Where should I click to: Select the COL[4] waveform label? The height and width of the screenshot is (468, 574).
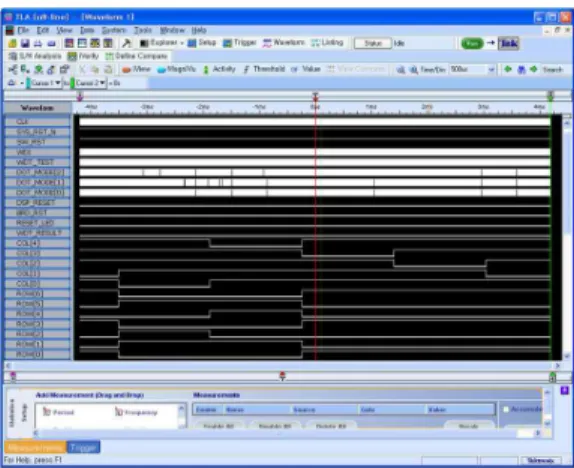pos(37,243)
